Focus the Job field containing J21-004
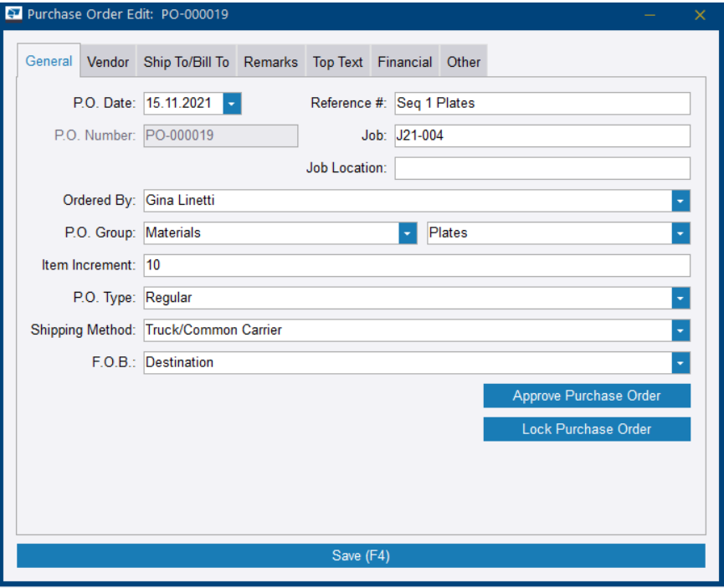Viewport: 724px width, 588px height. [x=542, y=135]
